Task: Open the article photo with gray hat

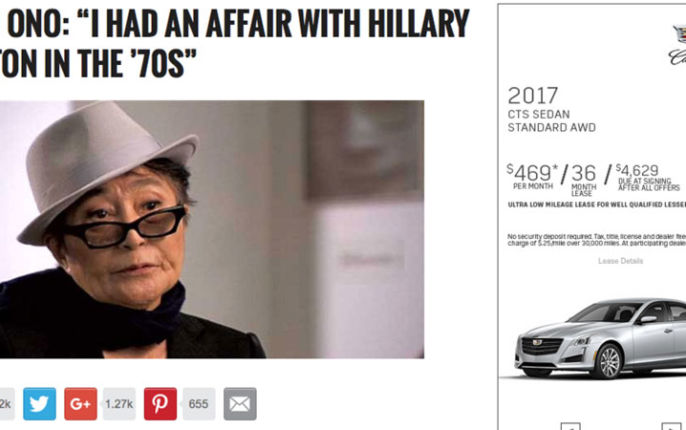Action: (x=212, y=230)
